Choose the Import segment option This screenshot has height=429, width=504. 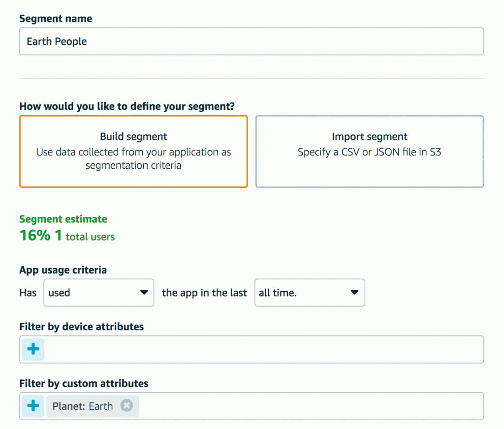[x=370, y=152]
